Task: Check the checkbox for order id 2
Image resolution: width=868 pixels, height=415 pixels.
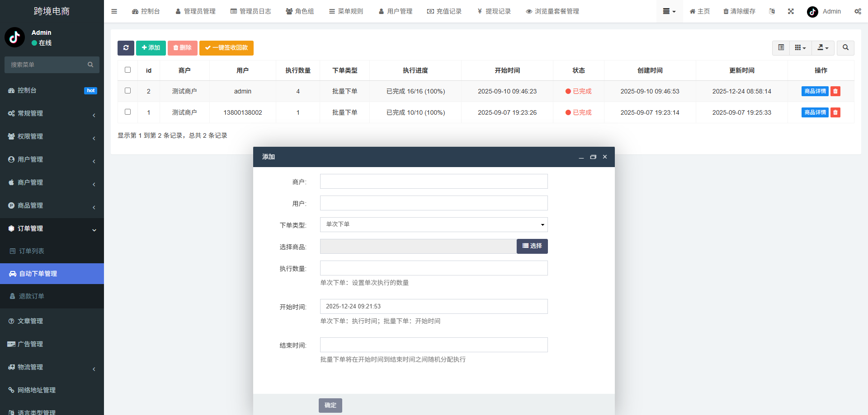Action: click(x=127, y=90)
